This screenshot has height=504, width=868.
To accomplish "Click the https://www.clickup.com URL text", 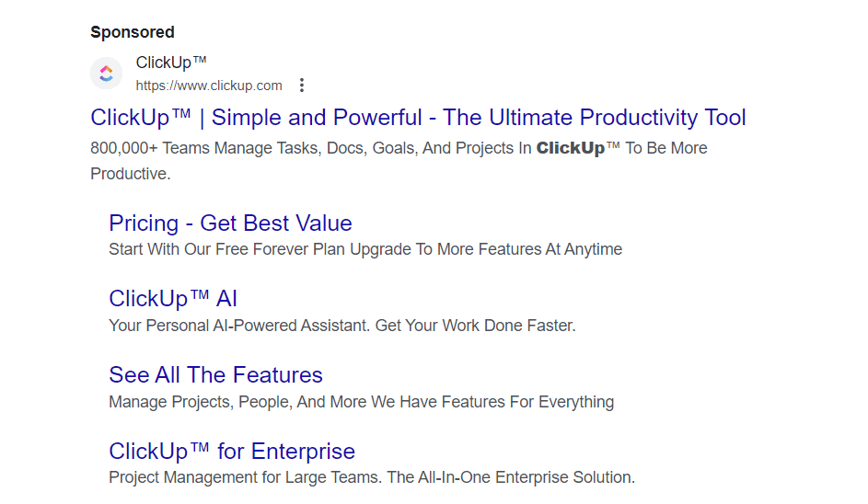I will [209, 86].
